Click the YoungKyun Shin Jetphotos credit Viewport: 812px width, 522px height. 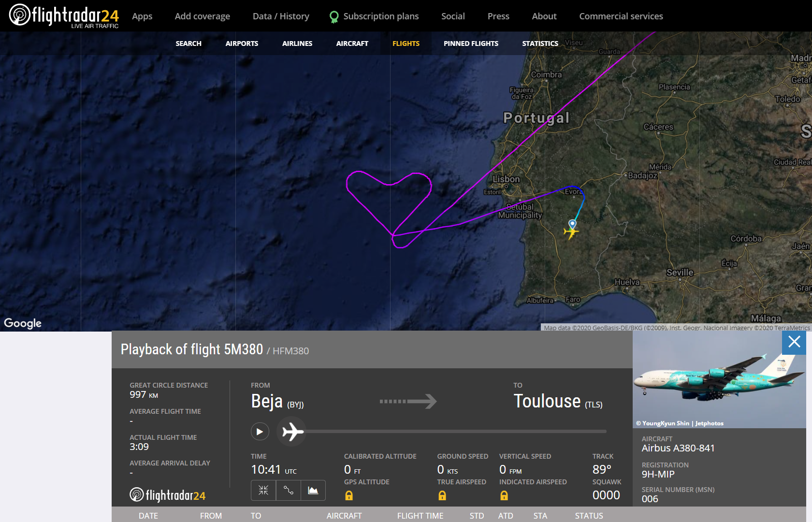pos(680,423)
